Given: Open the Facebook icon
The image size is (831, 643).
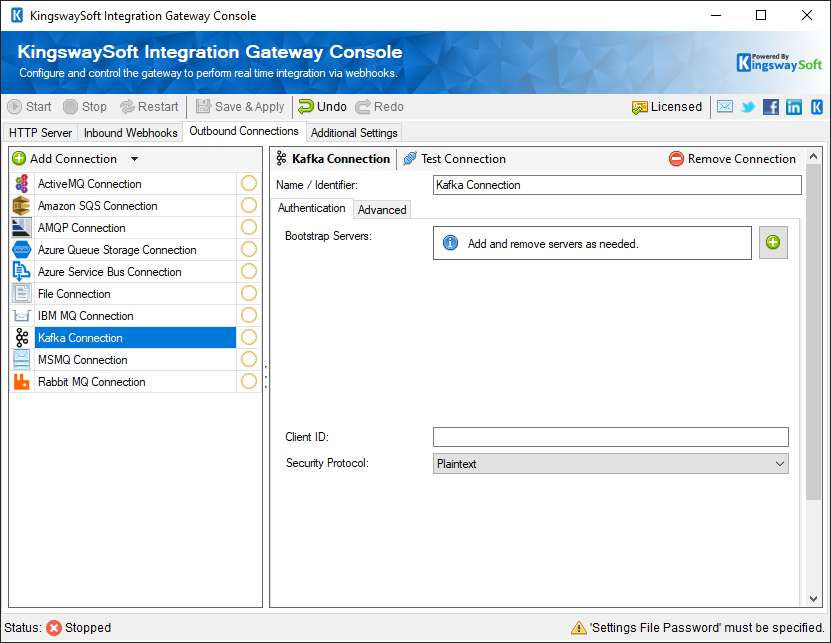Looking at the screenshot, I should (x=771, y=107).
